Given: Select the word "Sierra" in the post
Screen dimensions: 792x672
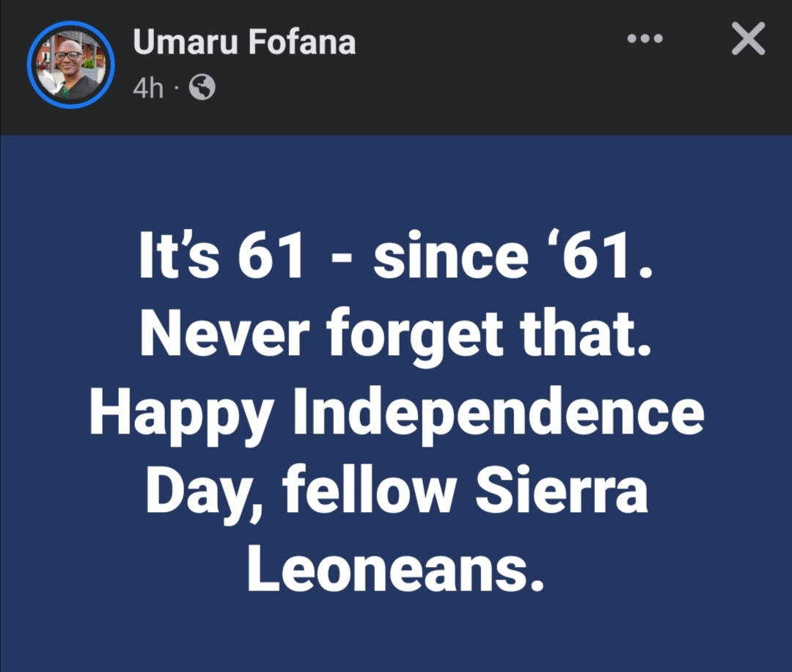Looking at the screenshot, I should (x=561, y=492).
